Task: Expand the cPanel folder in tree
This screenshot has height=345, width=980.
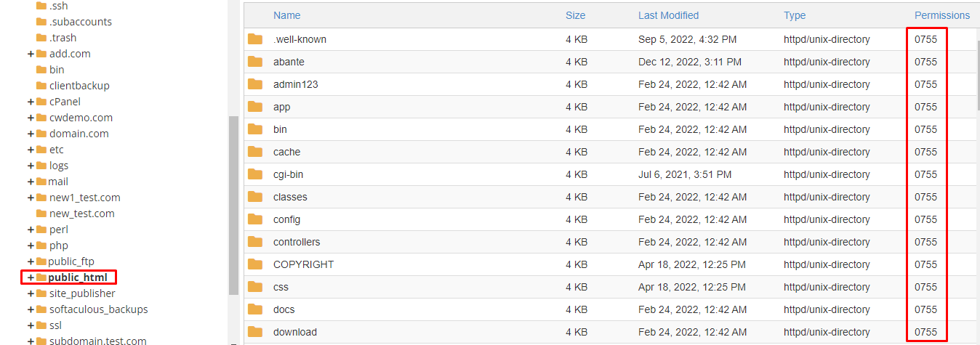Action: click(x=31, y=102)
